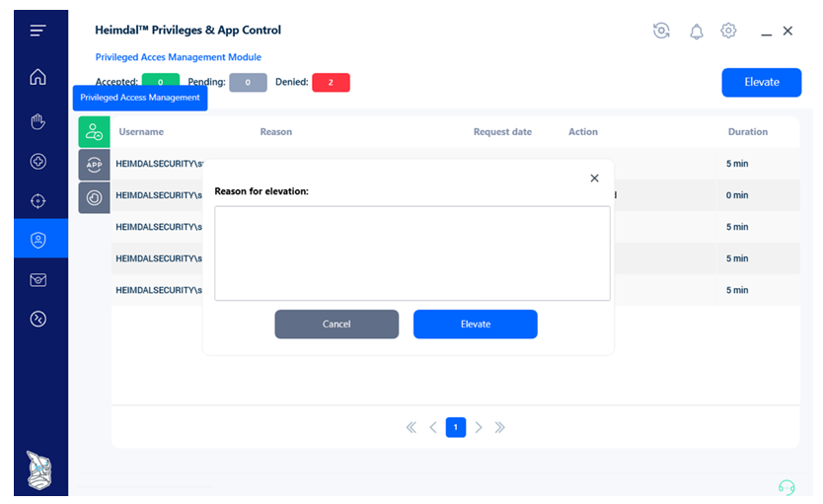Close the Heimdal window

click(x=787, y=31)
